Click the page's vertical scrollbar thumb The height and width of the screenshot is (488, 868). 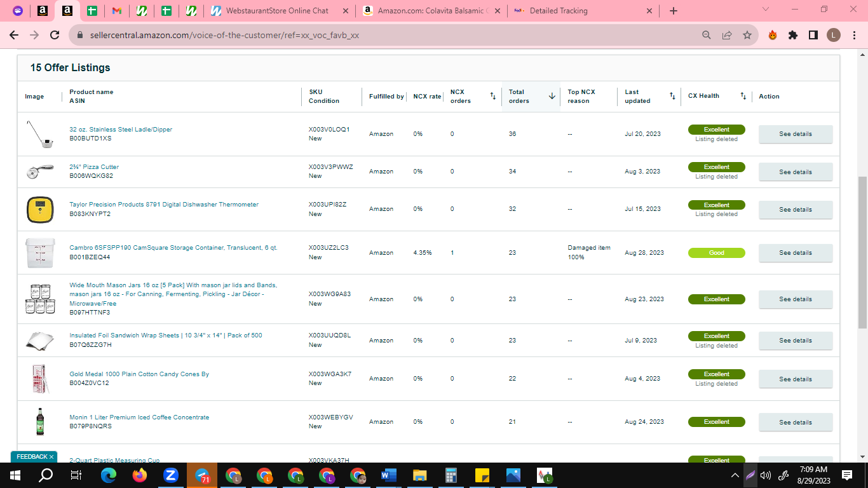pyautogui.click(x=862, y=252)
